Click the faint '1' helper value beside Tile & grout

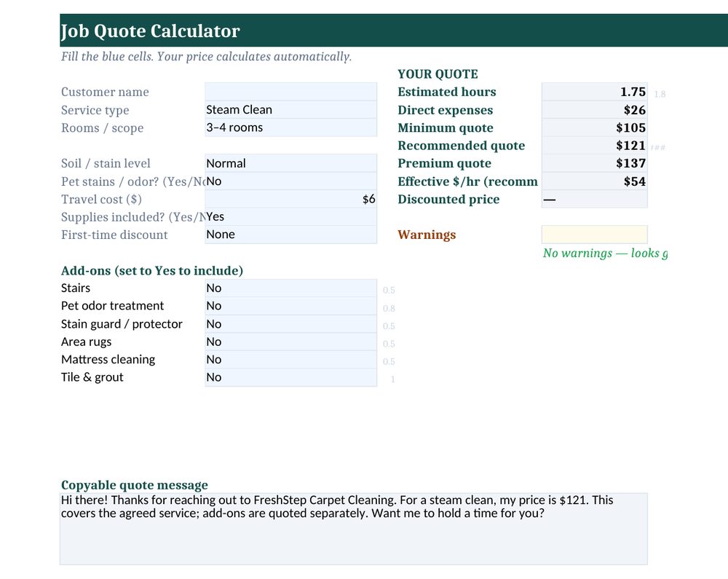point(393,379)
